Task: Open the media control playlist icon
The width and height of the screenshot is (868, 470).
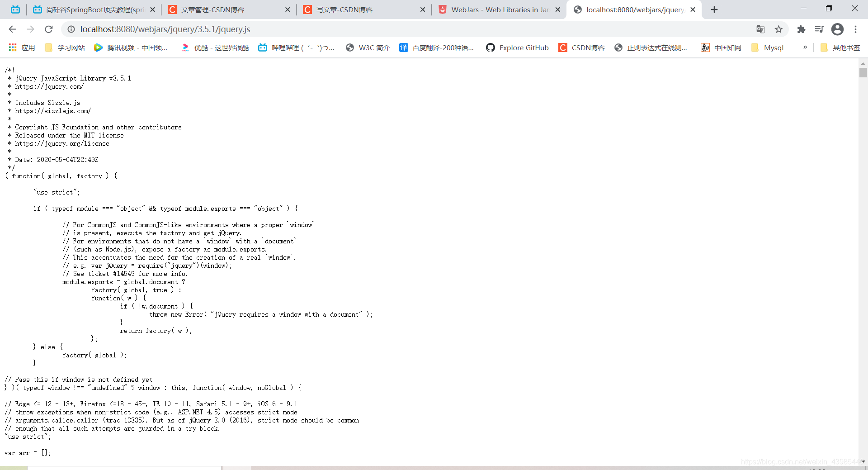Action: [x=819, y=29]
